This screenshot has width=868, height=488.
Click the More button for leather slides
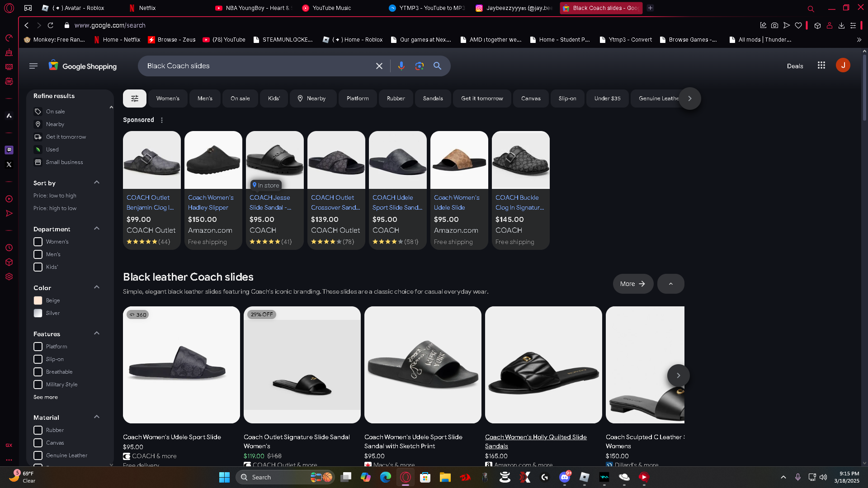click(633, 284)
